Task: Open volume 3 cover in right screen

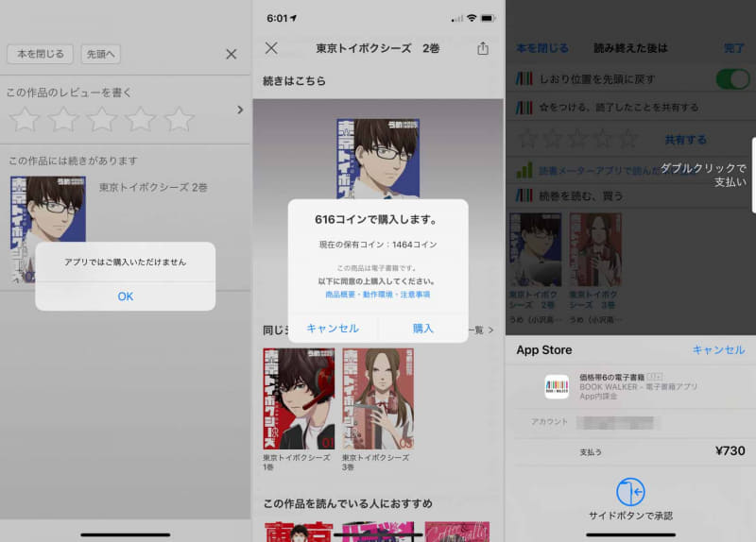Action: coord(595,249)
